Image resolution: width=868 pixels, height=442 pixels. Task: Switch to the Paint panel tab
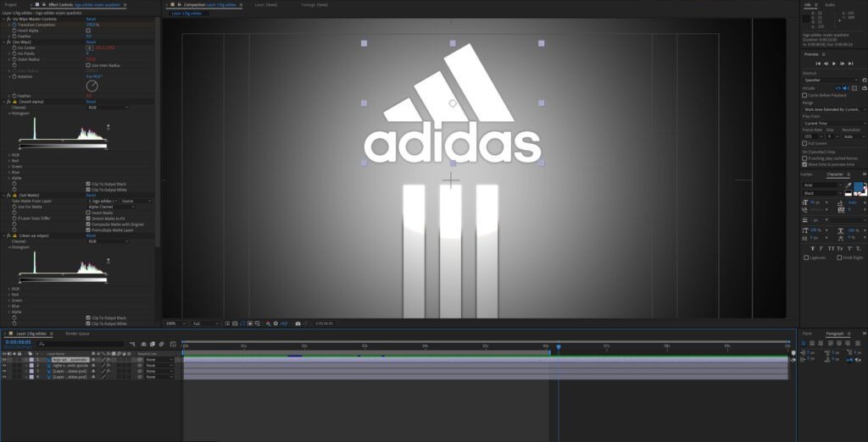[x=807, y=334]
